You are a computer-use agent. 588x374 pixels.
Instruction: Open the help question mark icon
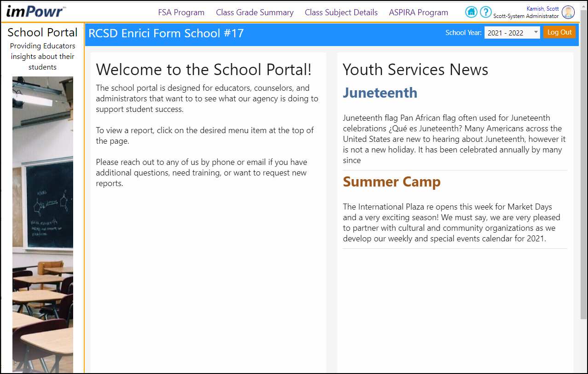pos(486,12)
